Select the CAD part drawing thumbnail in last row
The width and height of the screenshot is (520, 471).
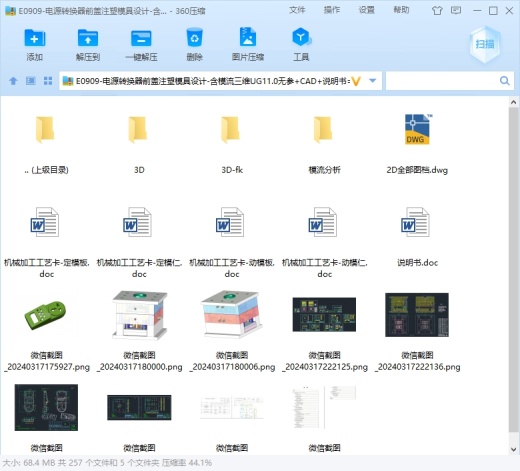[x=46, y=407]
